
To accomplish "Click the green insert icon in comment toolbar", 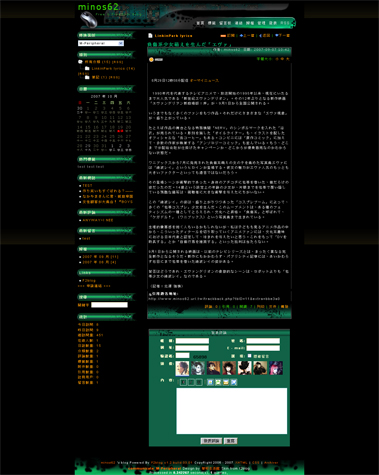I will tap(218, 382).
